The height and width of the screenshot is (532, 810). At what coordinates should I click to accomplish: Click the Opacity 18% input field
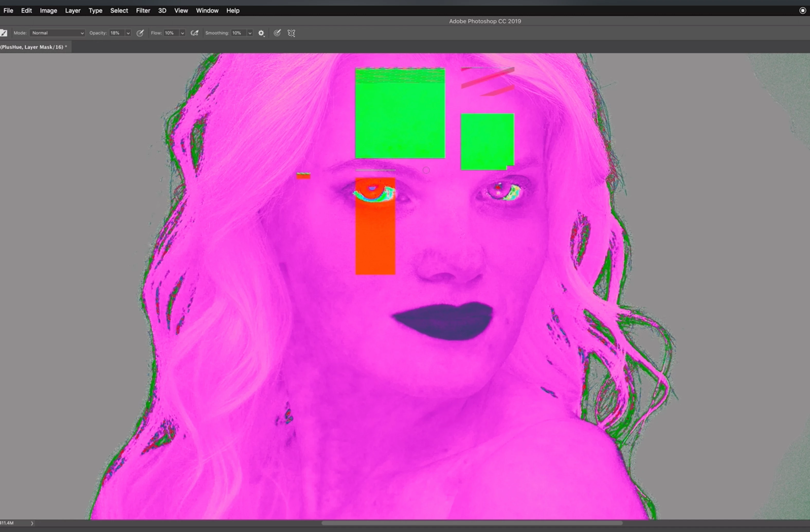pos(116,33)
